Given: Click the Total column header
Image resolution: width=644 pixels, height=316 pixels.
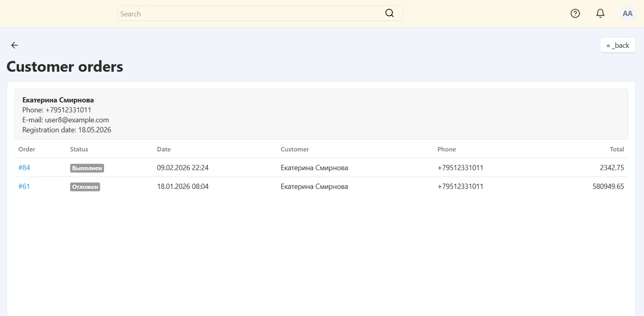Looking at the screenshot, I should (x=617, y=149).
